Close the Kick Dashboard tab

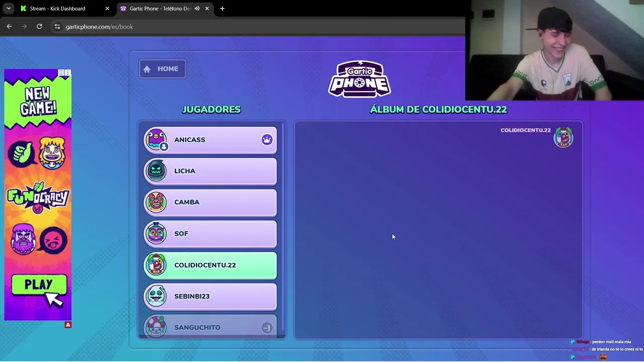click(107, 9)
